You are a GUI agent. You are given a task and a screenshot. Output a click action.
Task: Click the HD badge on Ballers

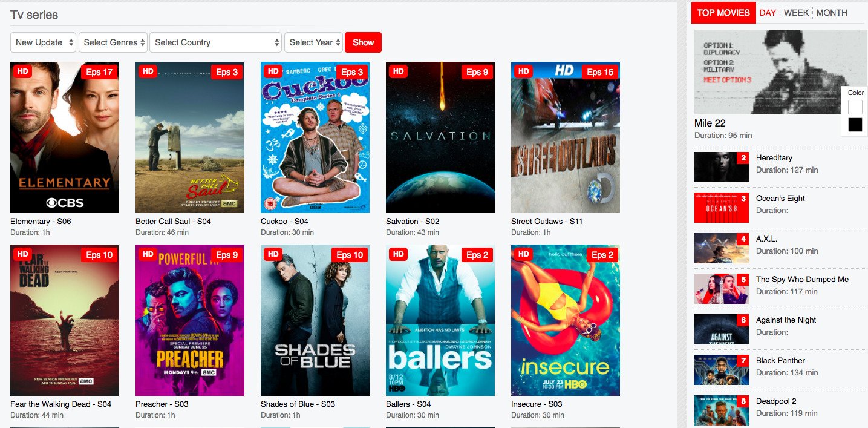[399, 254]
